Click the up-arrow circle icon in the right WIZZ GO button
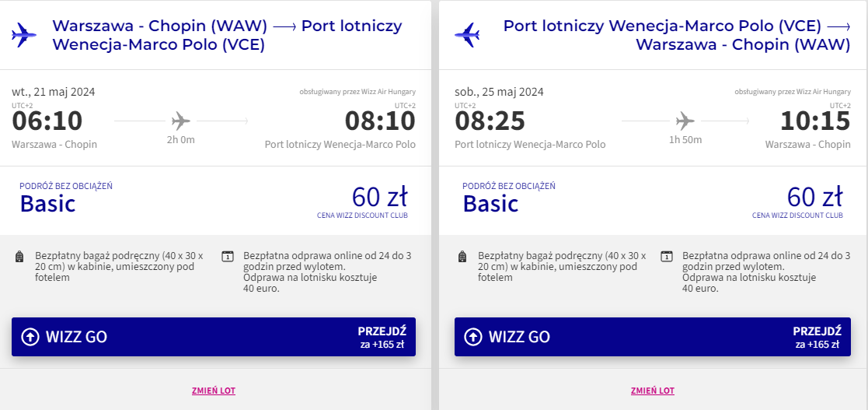Screen dimensions: 868x410 [472, 337]
